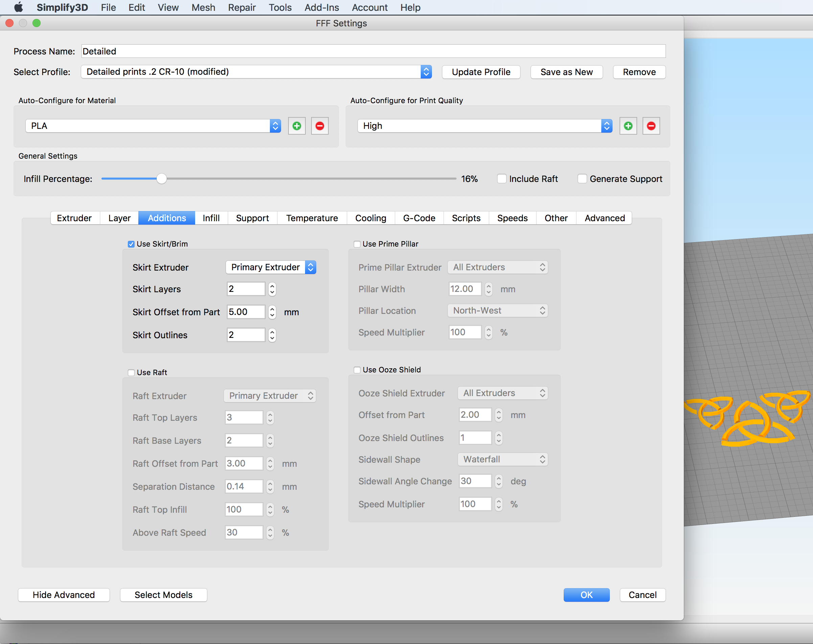
Task: Switch to the Advanced tab
Action: [x=605, y=218]
